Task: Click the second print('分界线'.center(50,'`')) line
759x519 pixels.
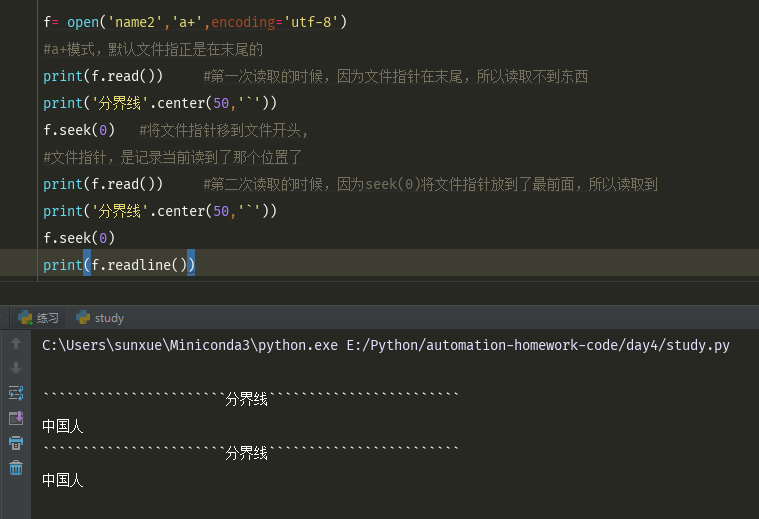Action: click(160, 211)
